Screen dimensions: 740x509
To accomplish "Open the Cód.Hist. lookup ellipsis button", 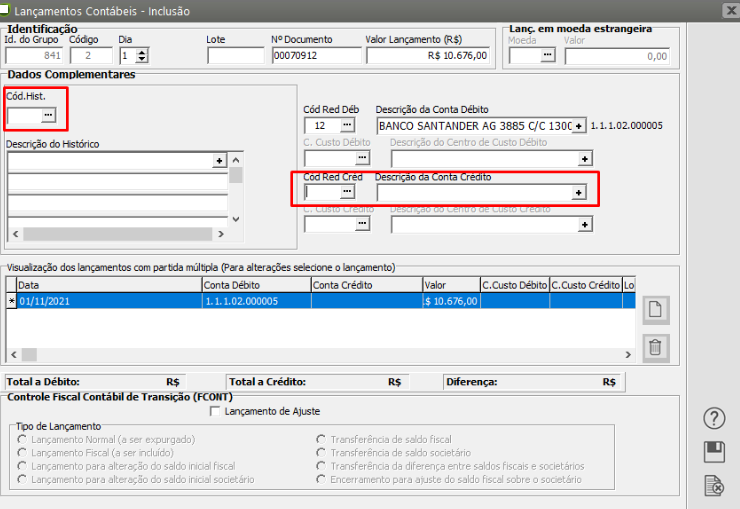I will pos(47,117).
